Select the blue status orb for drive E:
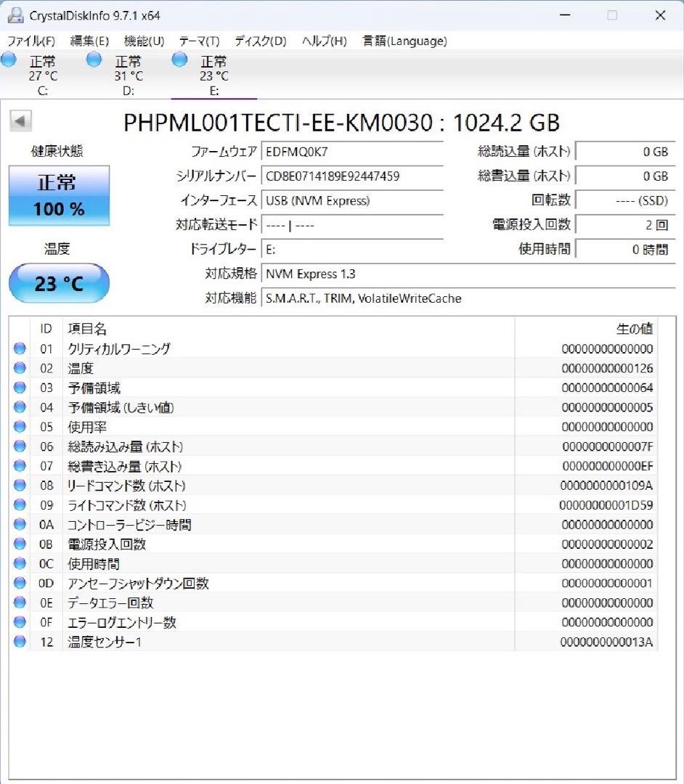684x784 pixels. [x=179, y=60]
